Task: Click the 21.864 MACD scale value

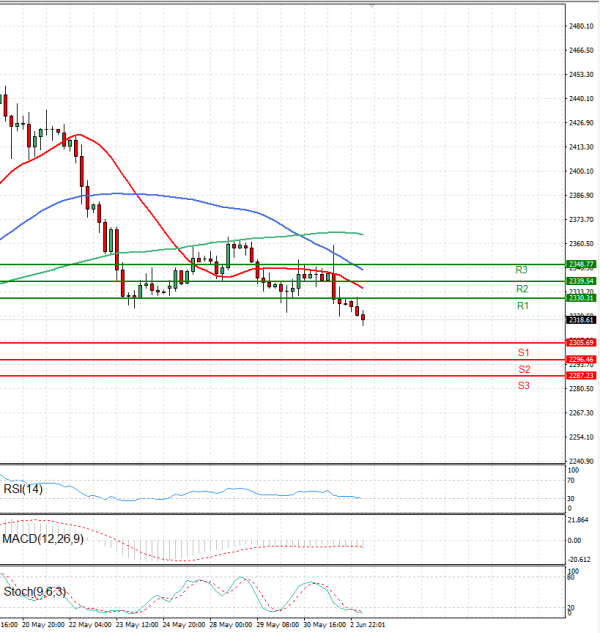Action: click(x=578, y=520)
